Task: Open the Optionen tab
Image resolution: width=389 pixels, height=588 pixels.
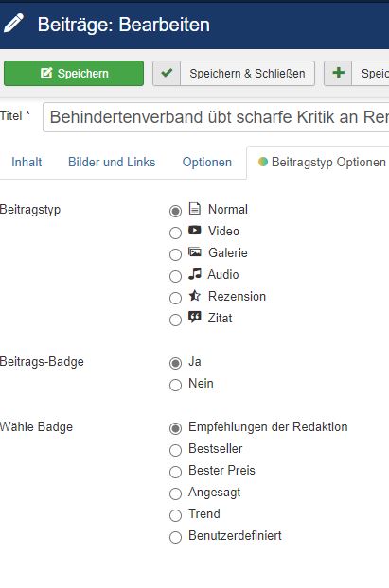Action: coord(207,162)
